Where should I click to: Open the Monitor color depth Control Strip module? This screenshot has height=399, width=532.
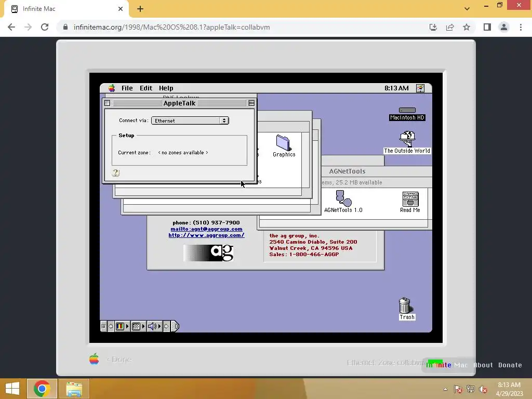(x=120, y=326)
